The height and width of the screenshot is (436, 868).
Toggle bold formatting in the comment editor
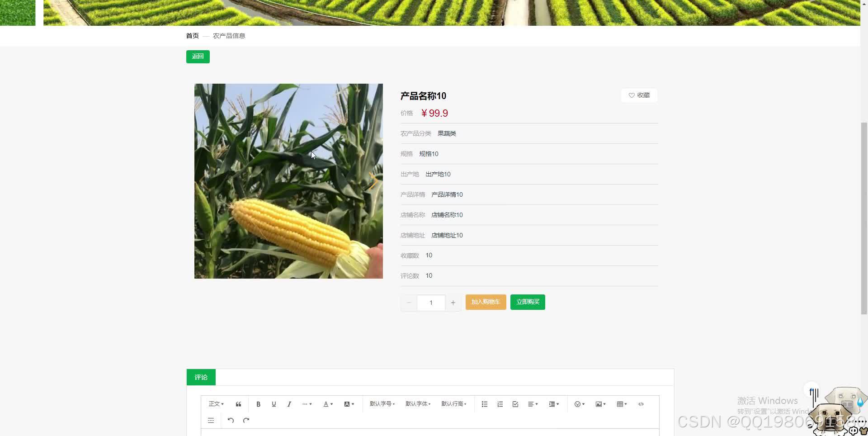tap(258, 404)
